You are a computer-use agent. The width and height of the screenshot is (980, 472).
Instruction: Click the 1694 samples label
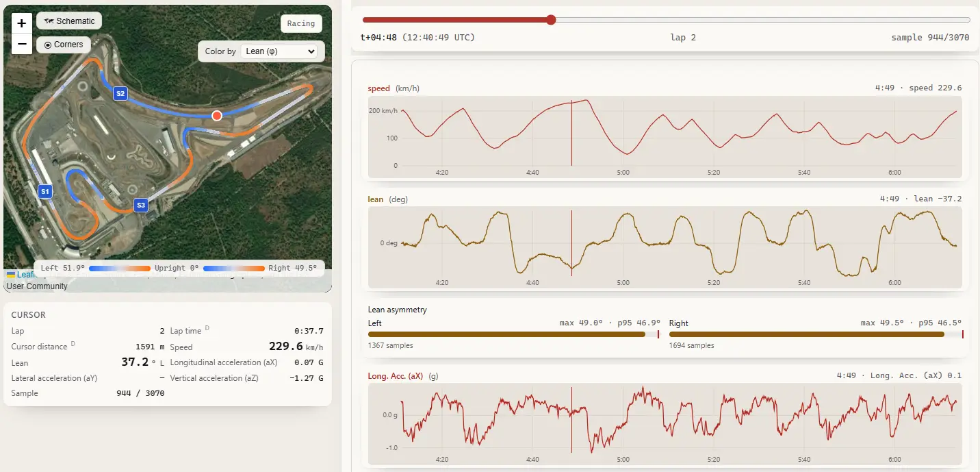click(x=692, y=345)
